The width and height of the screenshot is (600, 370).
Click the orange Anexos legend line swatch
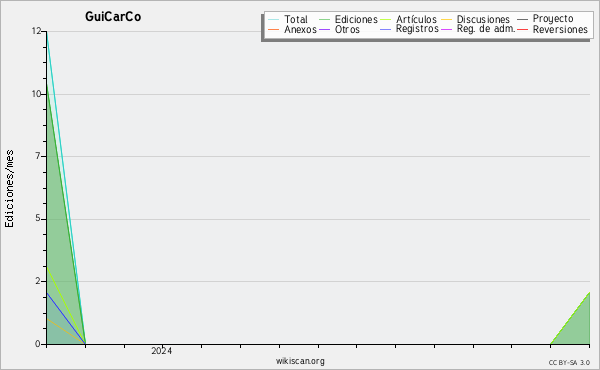pyautogui.click(x=274, y=29)
